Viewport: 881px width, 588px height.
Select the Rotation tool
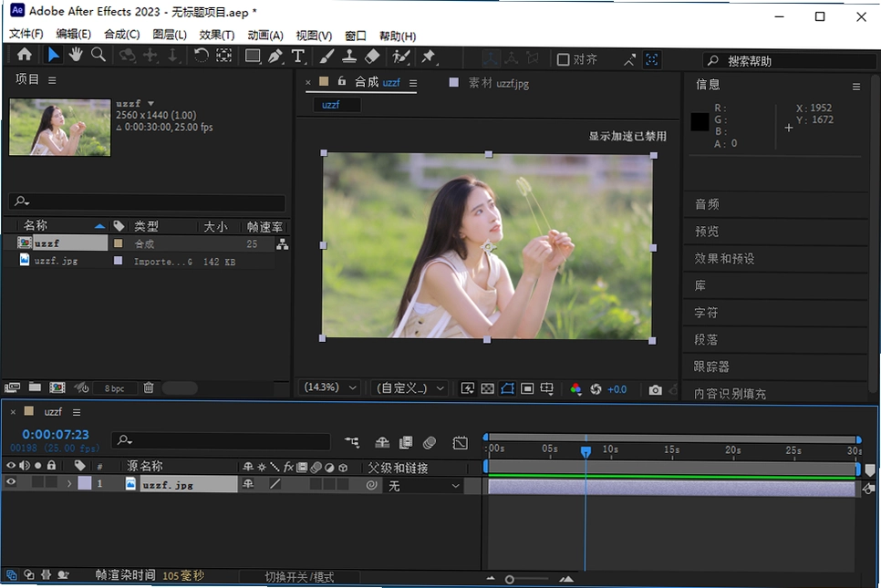(x=201, y=56)
